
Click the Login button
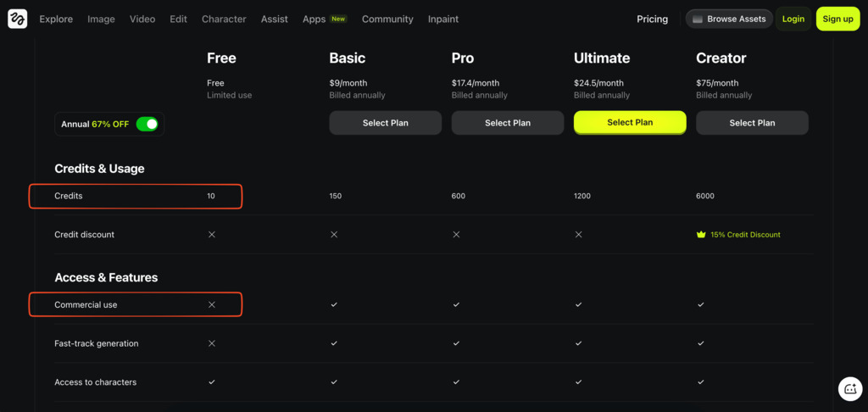coord(793,19)
